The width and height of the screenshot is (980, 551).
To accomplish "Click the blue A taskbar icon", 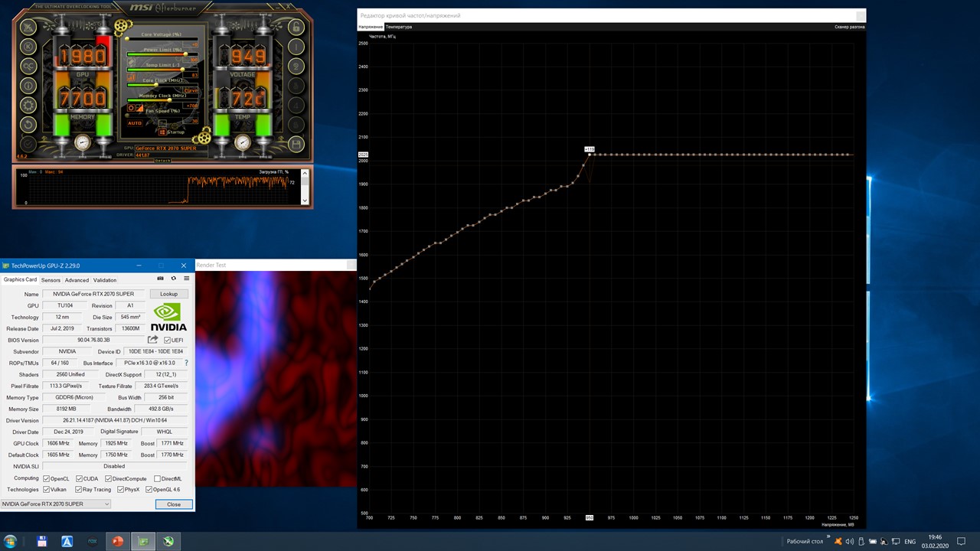I will pyautogui.click(x=67, y=541).
